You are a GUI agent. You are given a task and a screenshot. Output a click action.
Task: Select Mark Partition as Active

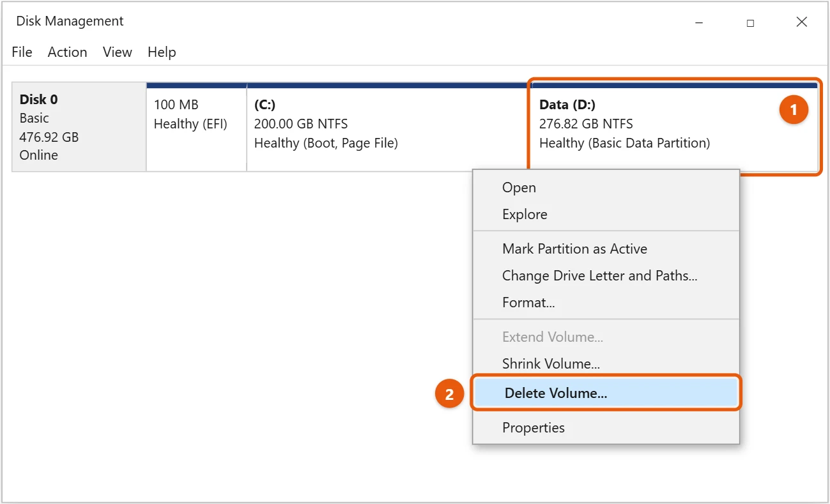coord(606,249)
